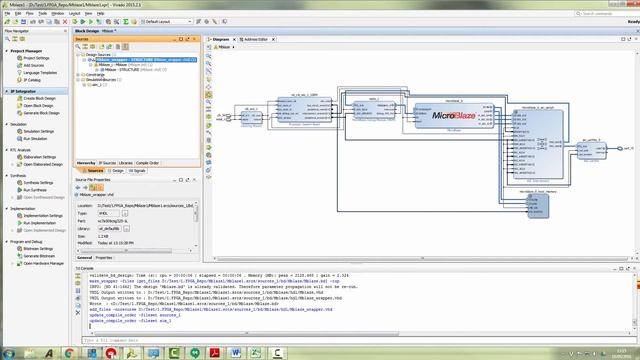Click Implementation Settings
Viewport: 640px width, 360px height.
point(42,216)
